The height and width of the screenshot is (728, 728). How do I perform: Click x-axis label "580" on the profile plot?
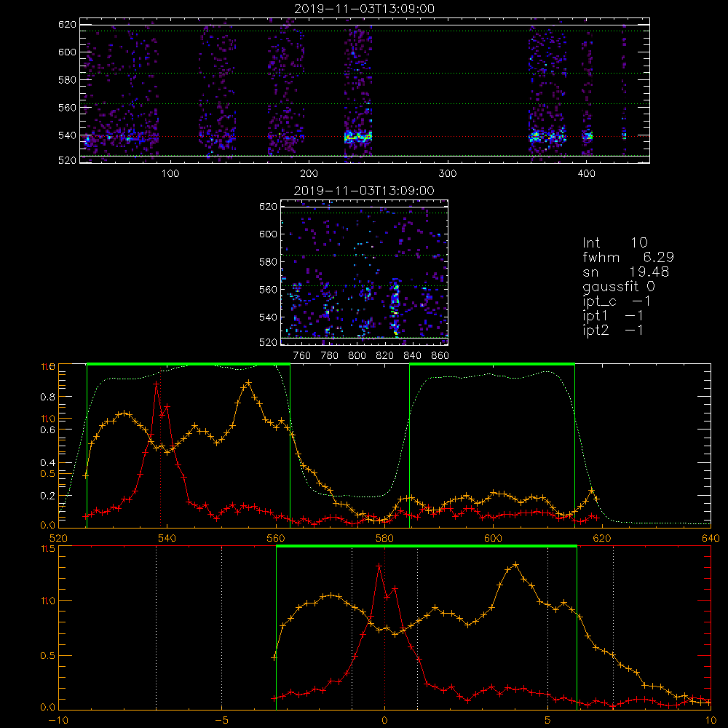(x=384, y=538)
